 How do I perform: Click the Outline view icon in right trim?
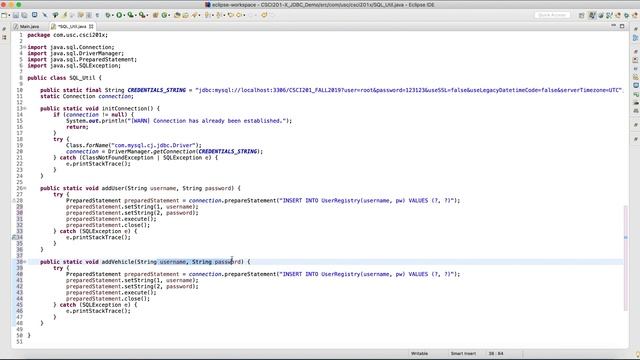click(x=636, y=37)
